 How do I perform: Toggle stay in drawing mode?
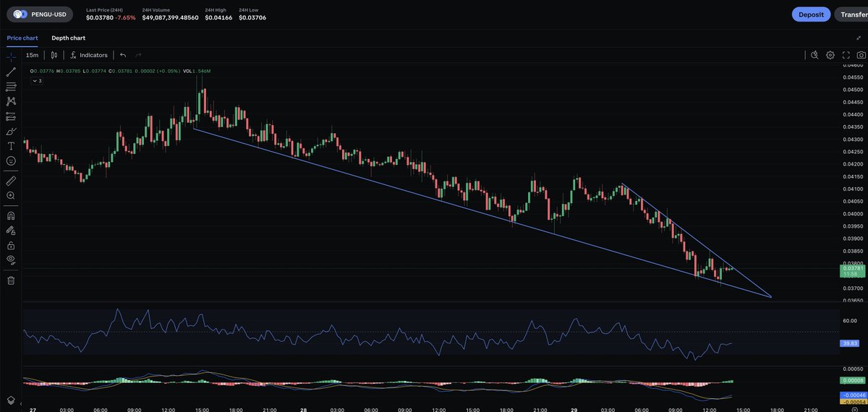click(11, 230)
